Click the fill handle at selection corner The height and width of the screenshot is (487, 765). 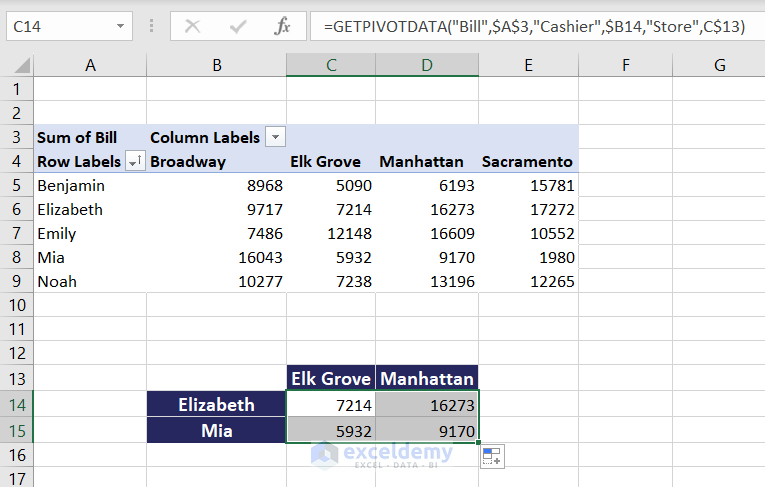pyautogui.click(x=479, y=442)
